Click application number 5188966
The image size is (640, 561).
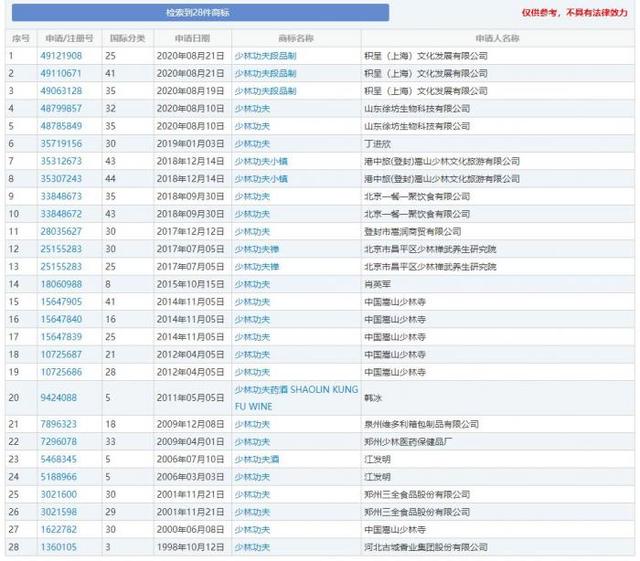click(57, 477)
